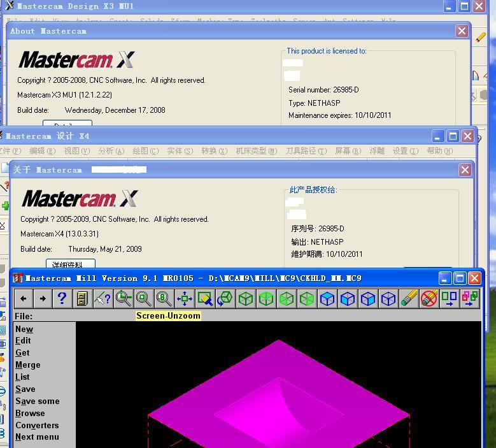Image resolution: width=496 pixels, height=448 pixels.
Task: Open 帮助(H) menu in X4 window
Action: (440, 151)
